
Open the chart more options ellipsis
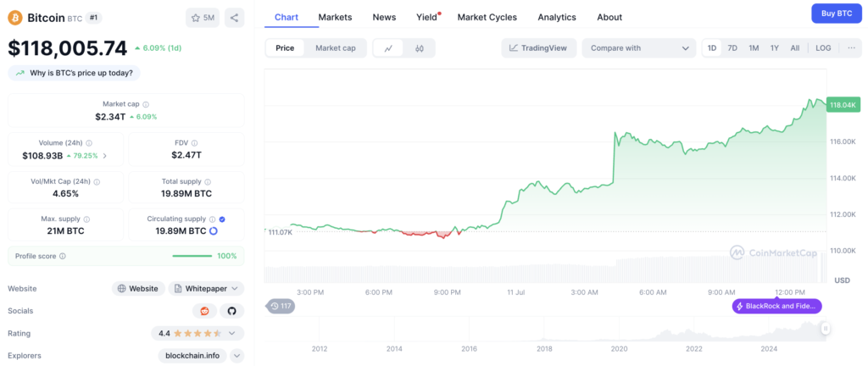(x=851, y=48)
